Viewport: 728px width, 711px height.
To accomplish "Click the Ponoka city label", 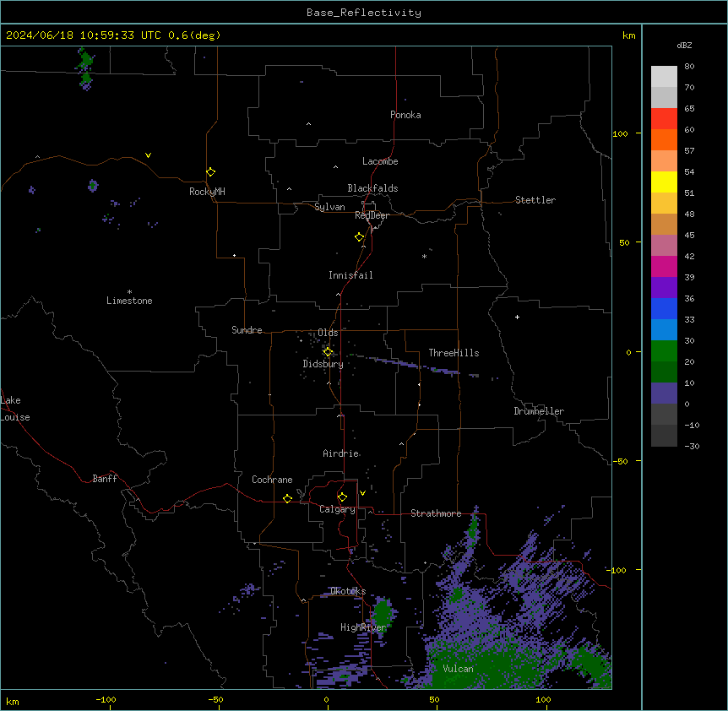I will click(x=405, y=115).
